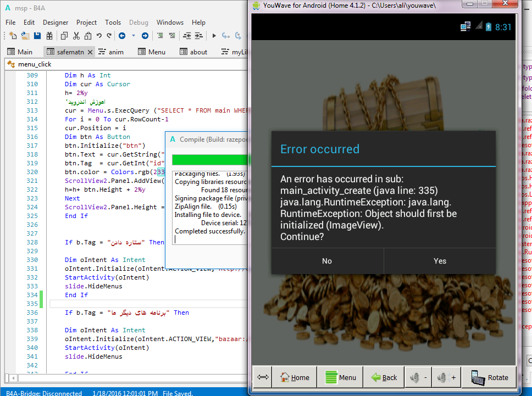The width and height of the screenshot is (532, 396).
Task: Open the menu_click sub selector
Action: coord(35,64)
